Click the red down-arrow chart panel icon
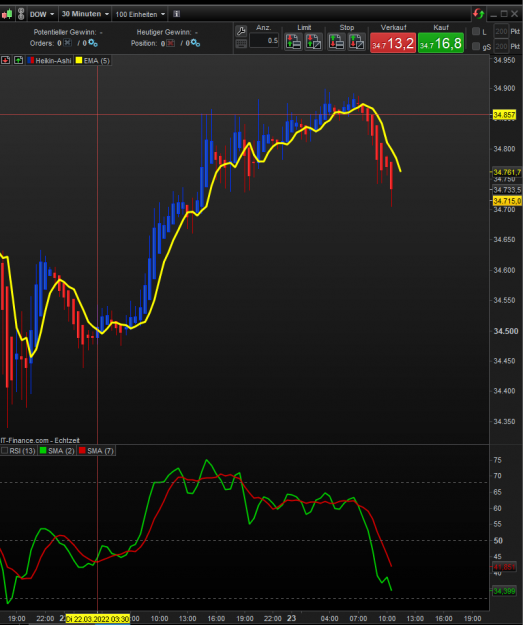This screenshot has width=523, height=625. point(6,60)
